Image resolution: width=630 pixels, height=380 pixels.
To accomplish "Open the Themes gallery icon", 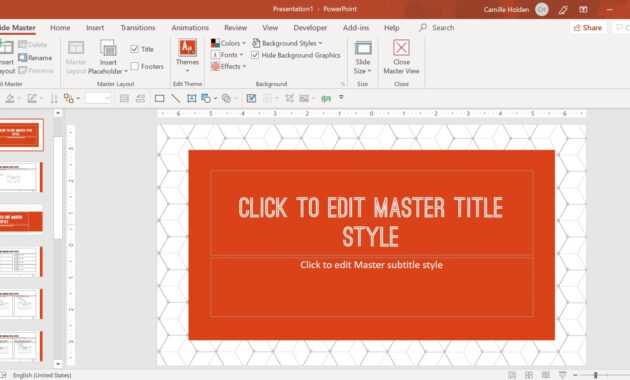I will 188,48.
